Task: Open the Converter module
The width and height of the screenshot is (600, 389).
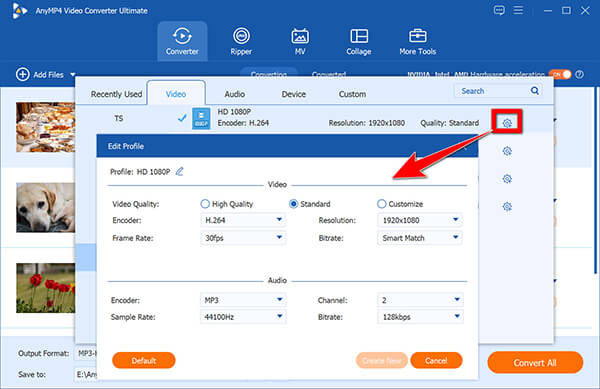Action: click(x=182, y=41)
